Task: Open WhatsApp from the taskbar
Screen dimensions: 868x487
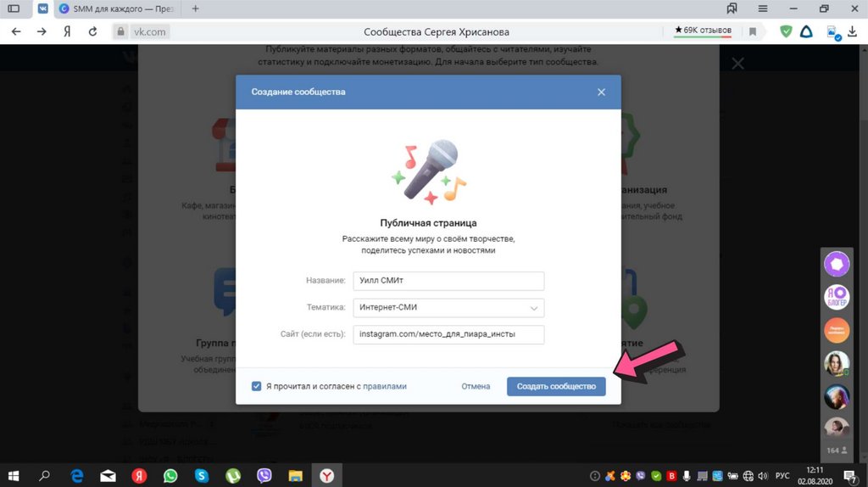Action: click(x=170, y=475)
